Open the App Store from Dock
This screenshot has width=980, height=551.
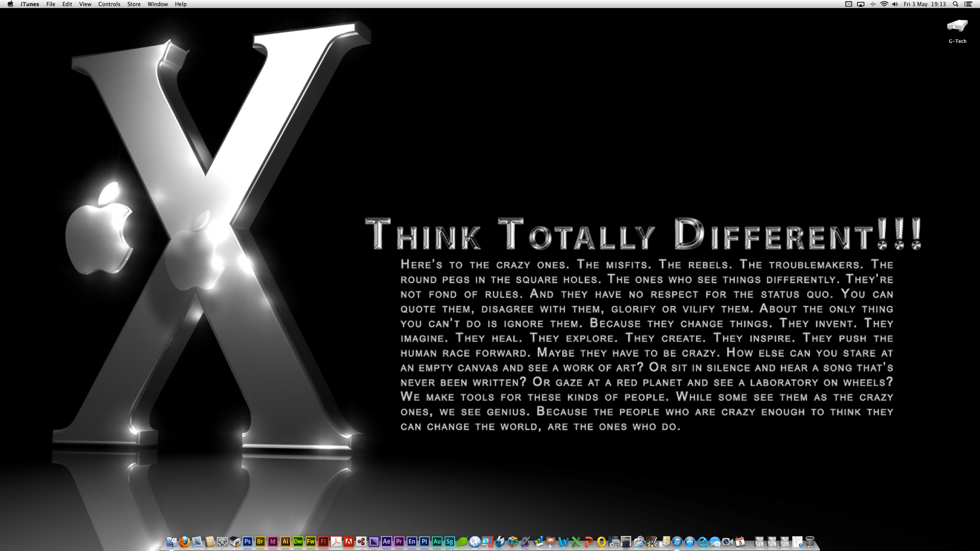690,541
